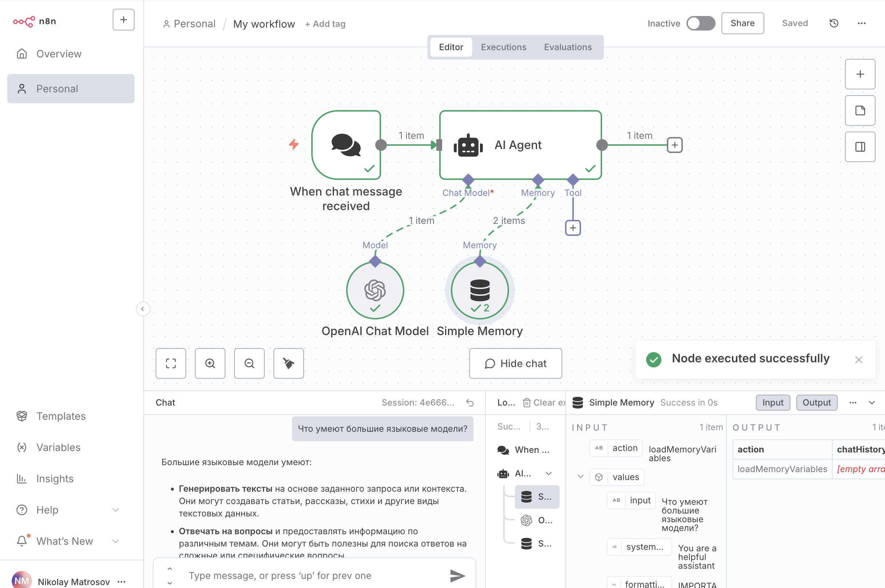Select the chat trigger node icon
Image resolution: width=885 pixels, height=588 pixels.
pos(346,145)
